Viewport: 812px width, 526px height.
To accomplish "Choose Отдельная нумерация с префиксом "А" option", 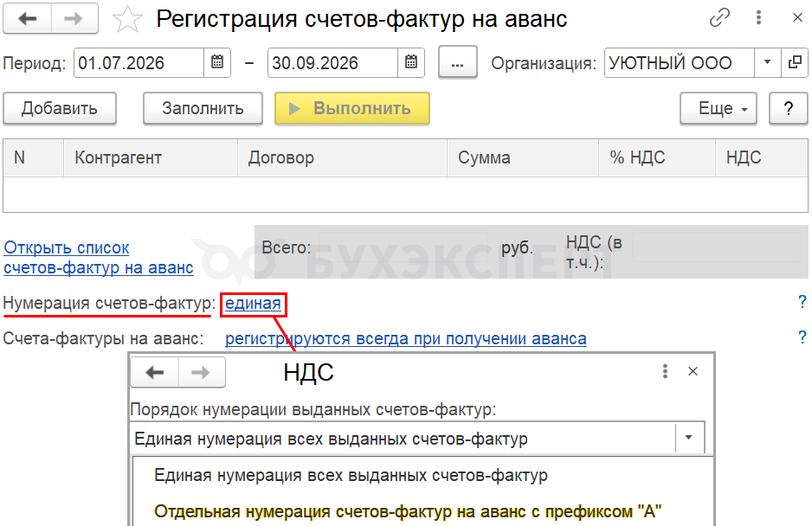I will tap(408, 511).
